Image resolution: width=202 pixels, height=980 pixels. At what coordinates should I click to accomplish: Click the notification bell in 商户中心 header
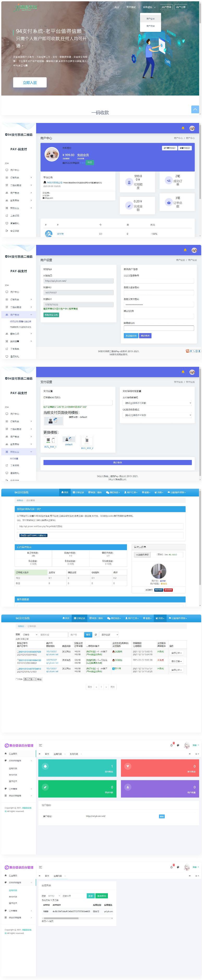coord(183,128)
